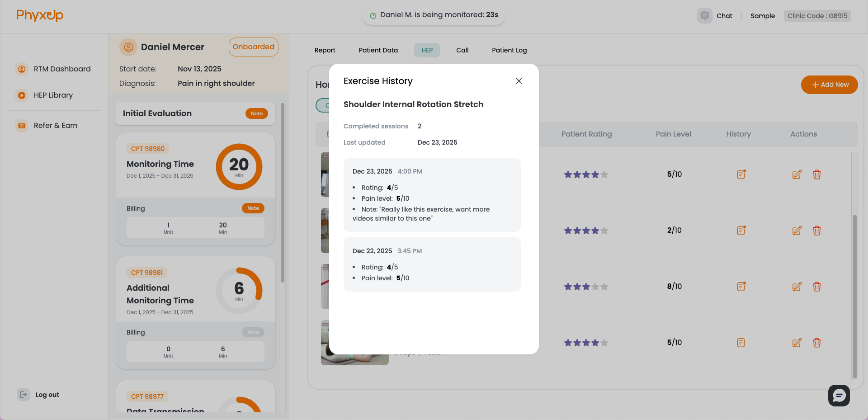
Task: Open the history note icon in the first exercise row
Action: [x=741, y=174]
